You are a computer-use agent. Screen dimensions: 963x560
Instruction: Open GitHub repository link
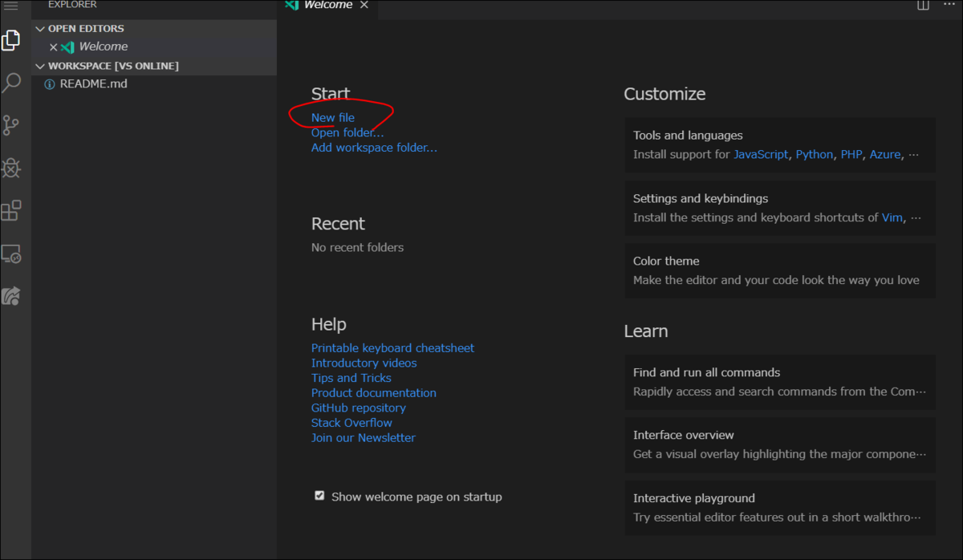pos(359,408)
